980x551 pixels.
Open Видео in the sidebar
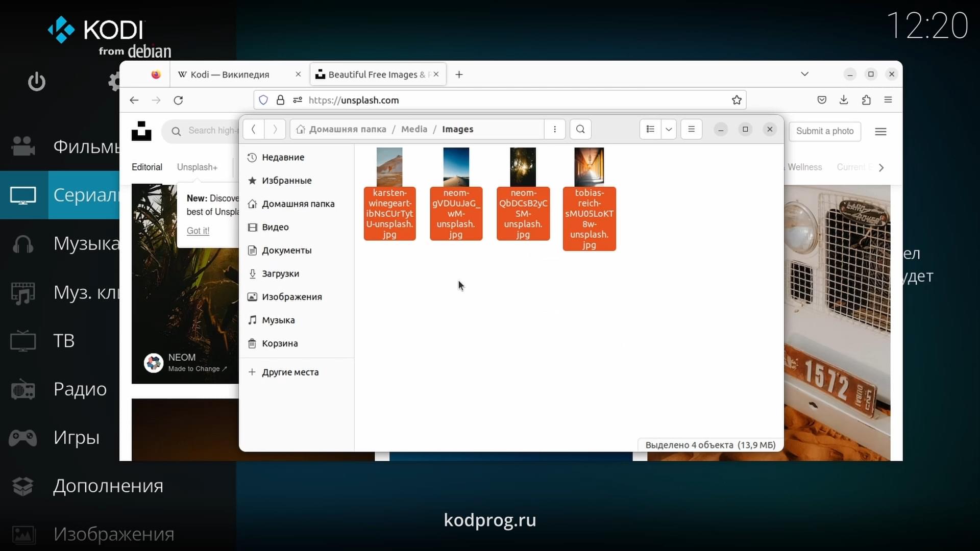(297, 227)
